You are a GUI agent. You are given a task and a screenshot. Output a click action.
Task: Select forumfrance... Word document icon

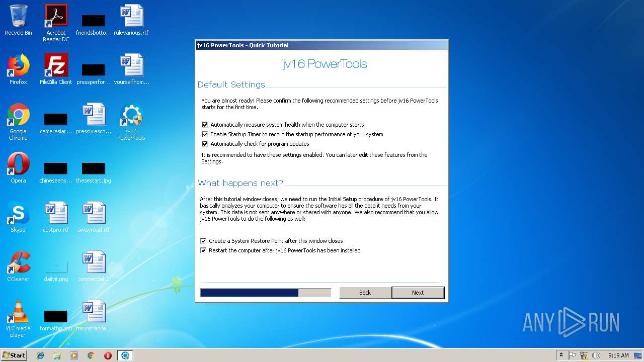(x=94, y=316)
